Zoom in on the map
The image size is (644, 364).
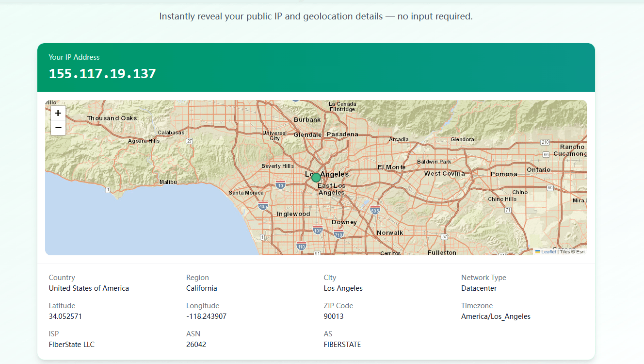coord(58,113)
